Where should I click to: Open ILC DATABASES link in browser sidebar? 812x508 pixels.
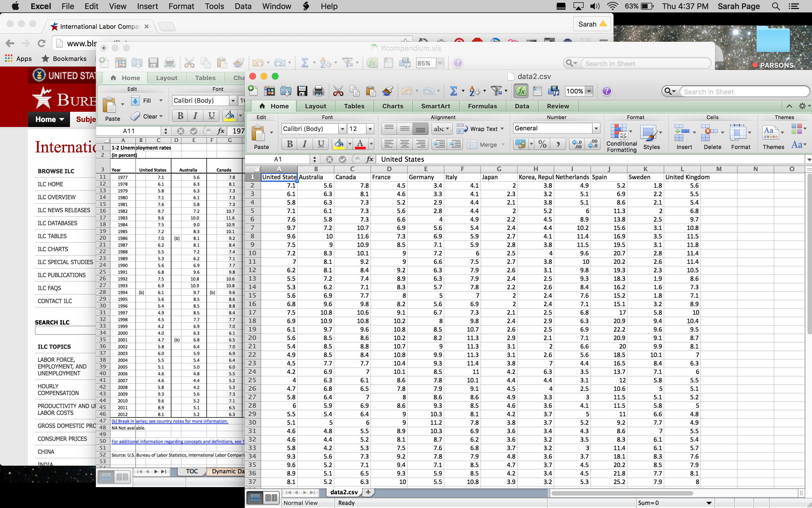click(58, 223)
